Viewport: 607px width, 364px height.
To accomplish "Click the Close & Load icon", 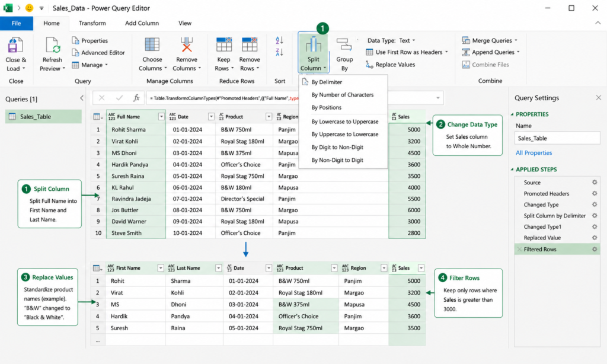I will (x=15, y=45).
